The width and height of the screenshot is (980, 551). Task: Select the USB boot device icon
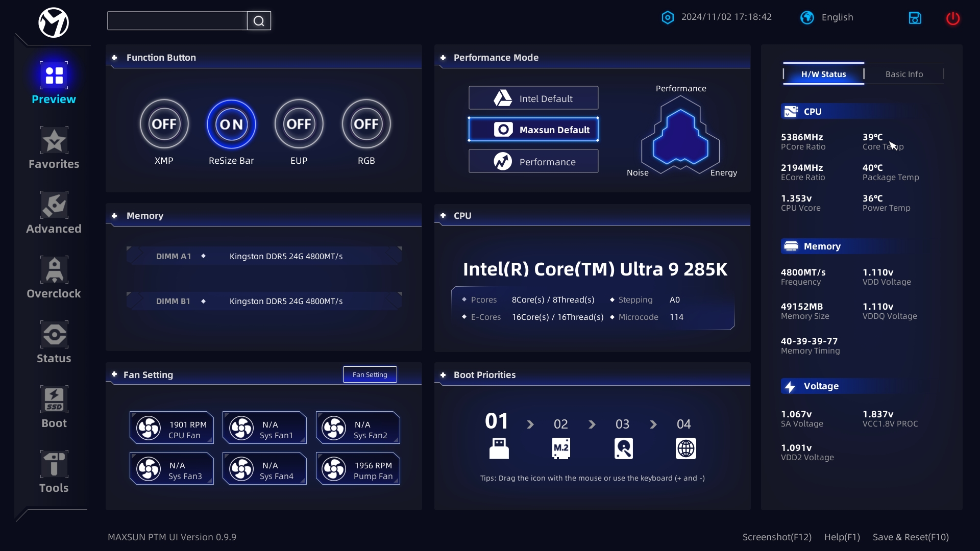pyautogui.click(x=499, y=448)
